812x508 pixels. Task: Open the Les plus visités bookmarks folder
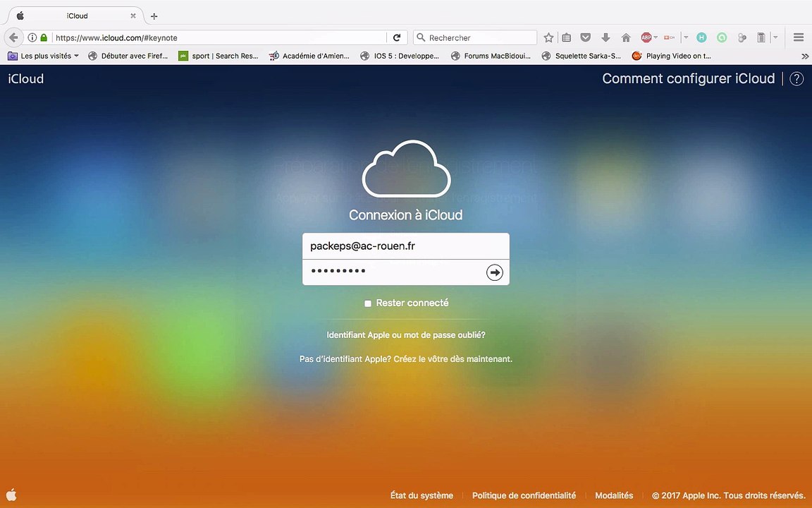pyautogui.click(x=43, y=56)
